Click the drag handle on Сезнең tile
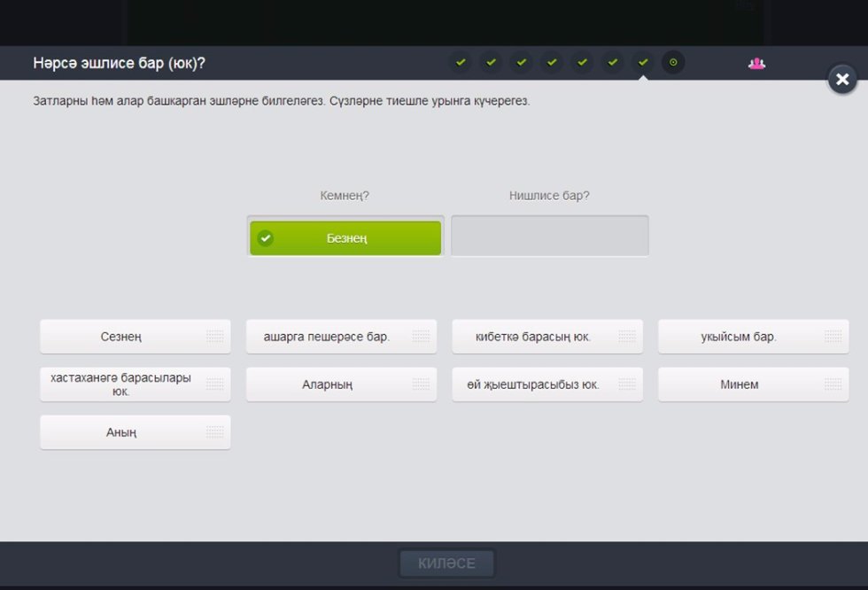This screenshot has width=868, height=590. click(213, 337)
